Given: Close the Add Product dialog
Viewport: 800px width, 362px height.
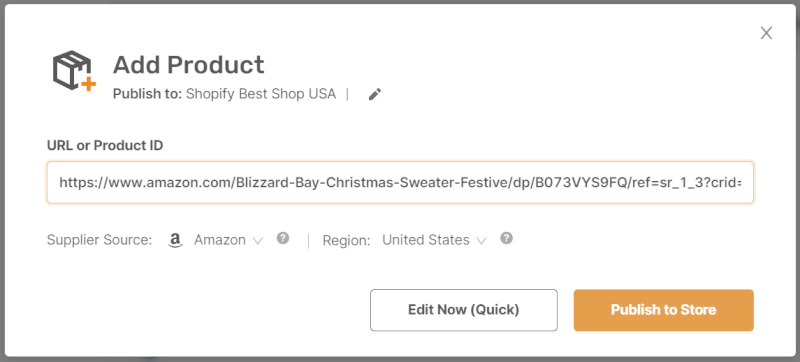Looking at the screenshot, I should tap(766, 33).
